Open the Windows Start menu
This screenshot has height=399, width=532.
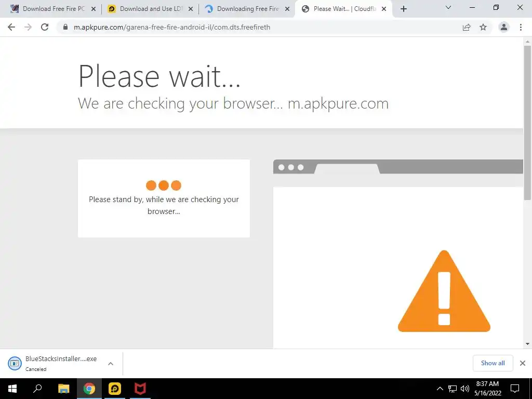click(x=12, y=389)
